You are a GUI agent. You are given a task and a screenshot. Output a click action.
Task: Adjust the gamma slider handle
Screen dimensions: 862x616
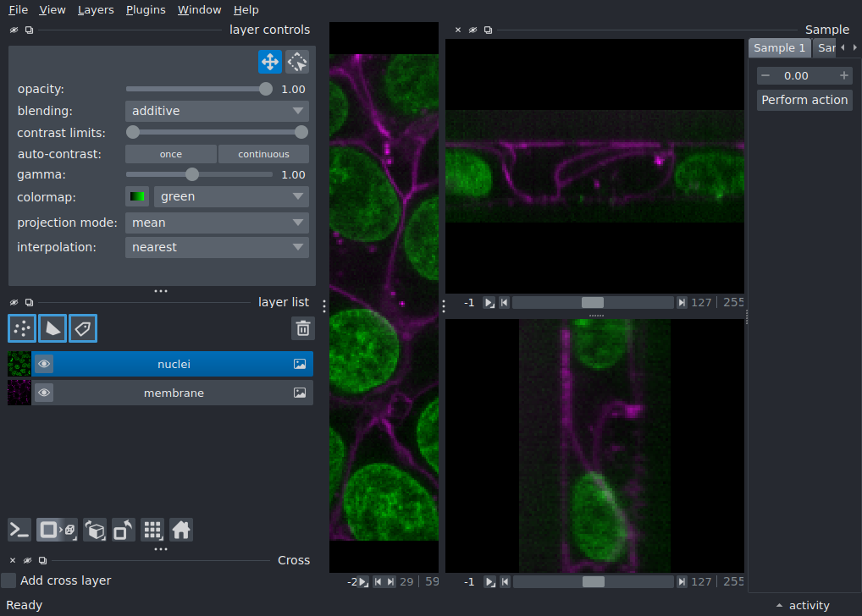tap(192, 175)
